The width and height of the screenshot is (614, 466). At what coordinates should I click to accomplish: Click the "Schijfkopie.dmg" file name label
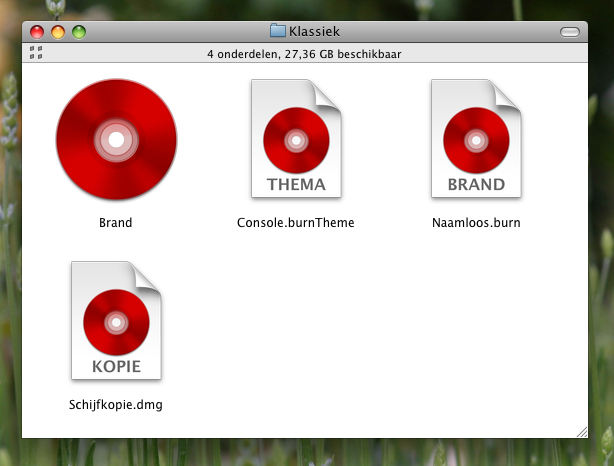coord(116,405)
